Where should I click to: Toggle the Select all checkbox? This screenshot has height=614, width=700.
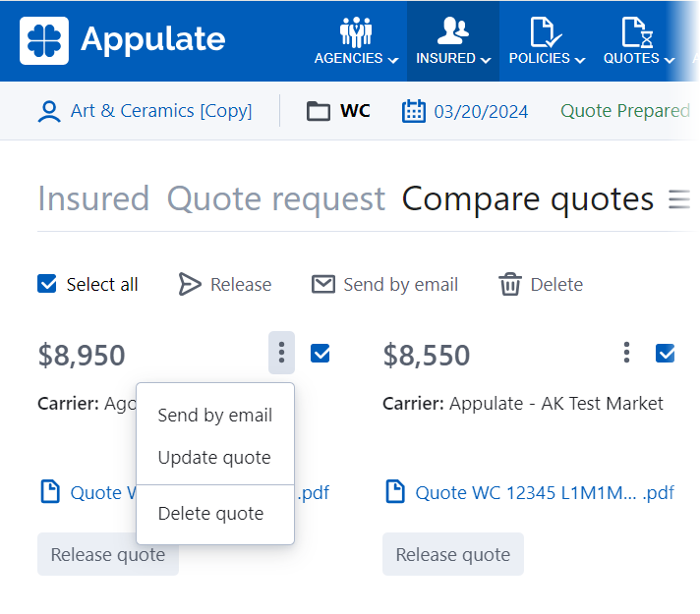[47, 284]
